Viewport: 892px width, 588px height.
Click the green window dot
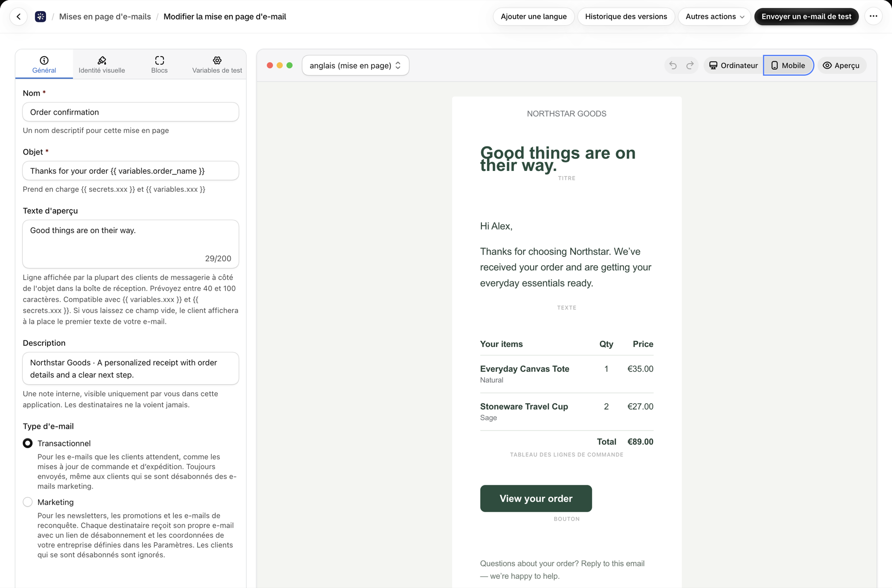click(289, 65)
